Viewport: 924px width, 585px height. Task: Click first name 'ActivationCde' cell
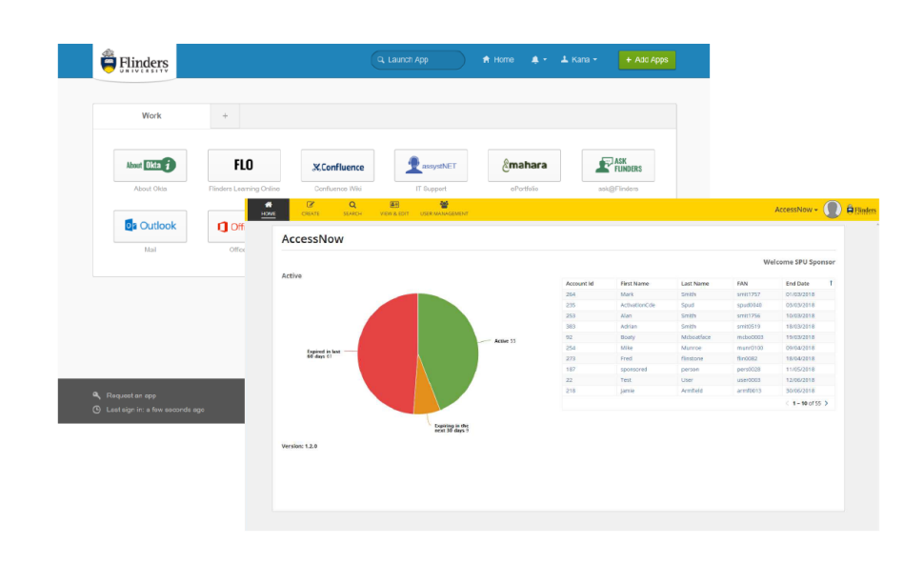[637, 305]
